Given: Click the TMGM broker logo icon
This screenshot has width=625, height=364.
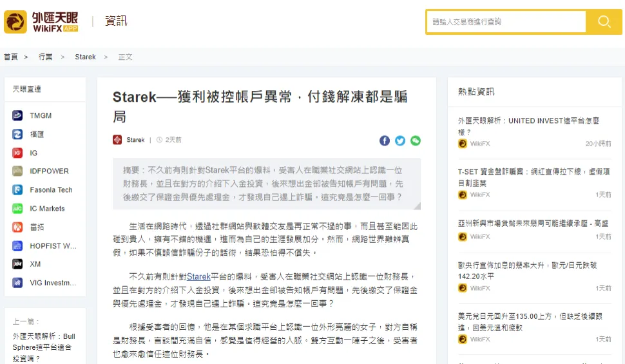Looking at the screenshot, I should (x=17, y=115).
